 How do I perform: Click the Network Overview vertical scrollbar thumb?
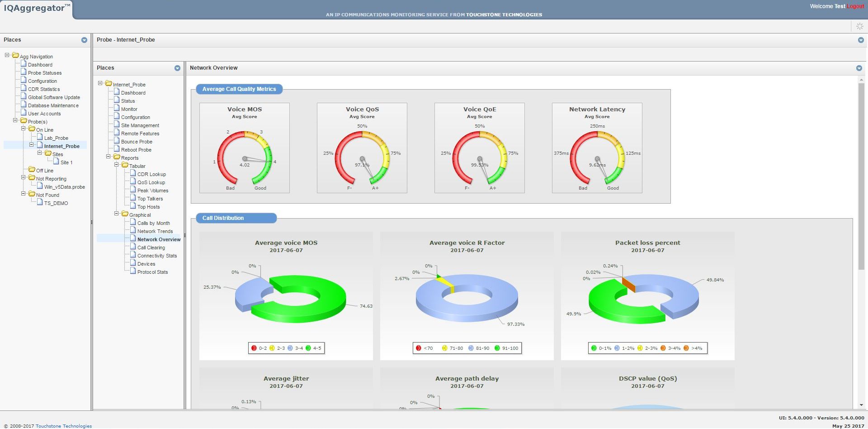point(861,176)
